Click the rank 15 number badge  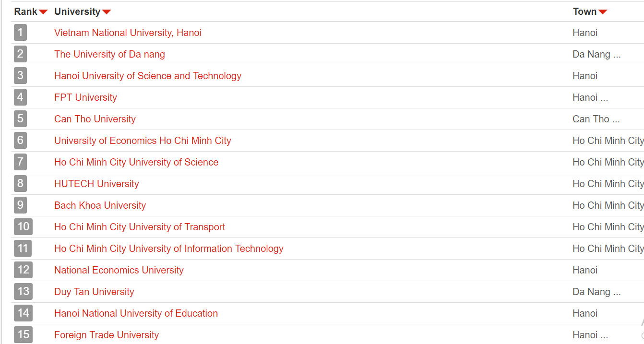(x=23, y=335)
